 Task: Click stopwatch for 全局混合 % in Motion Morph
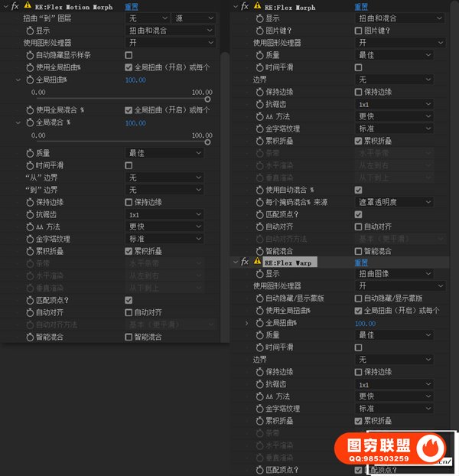tap(29, 122)
